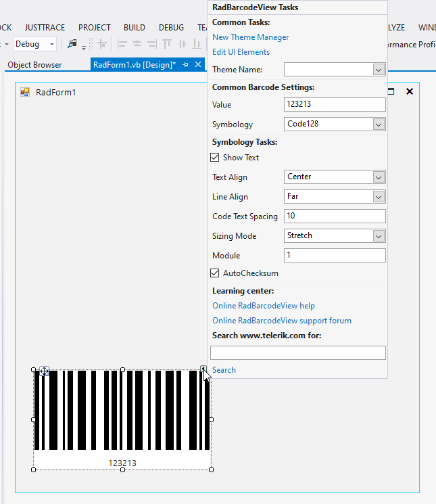Click Align to Grid toolbar icon
The image size is (436, 504).
click(102, 44)
